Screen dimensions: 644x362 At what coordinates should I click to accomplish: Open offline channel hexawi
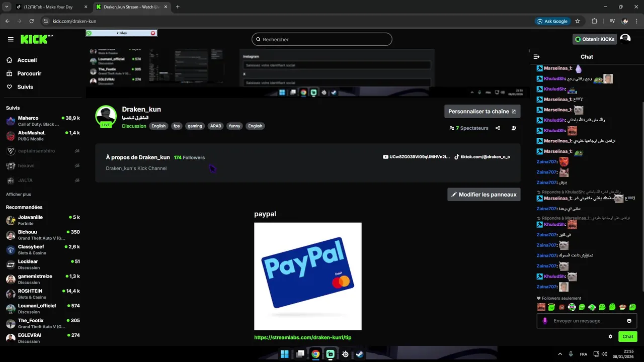43,165
